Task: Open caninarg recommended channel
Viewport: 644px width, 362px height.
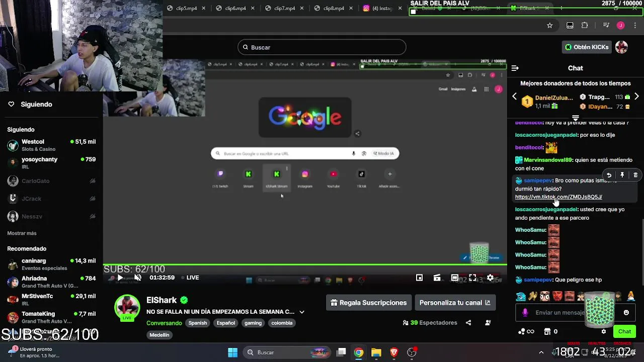Action: coord(51,264)
